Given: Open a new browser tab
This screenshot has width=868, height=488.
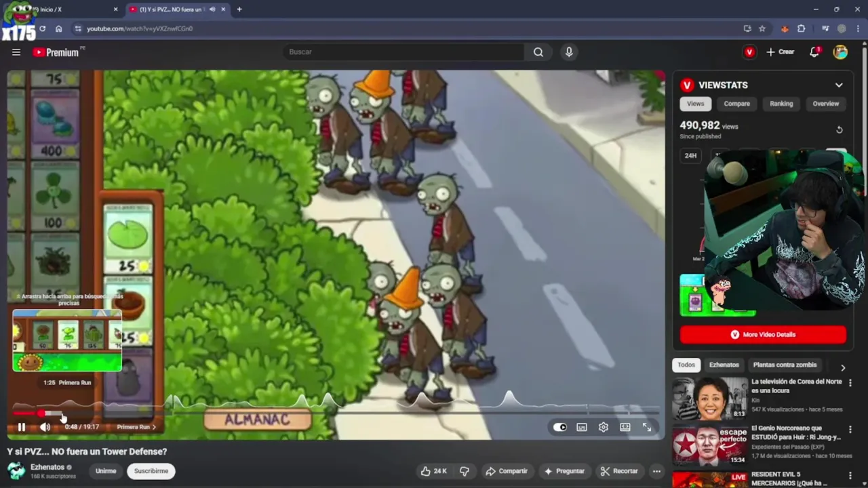Looking at the screenshot, I should pos(239,9).
